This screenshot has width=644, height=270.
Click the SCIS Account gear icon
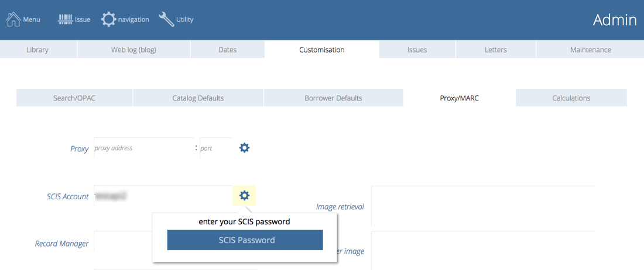coord(244,196)
